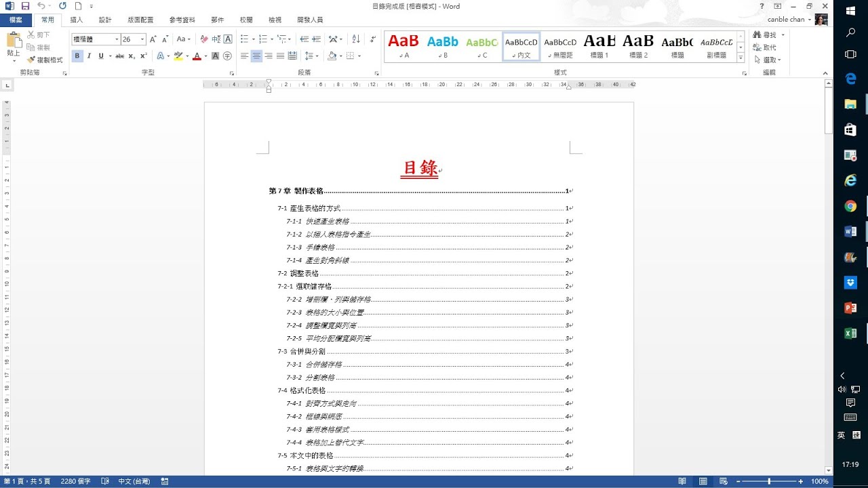Viewport: 868px width, 488px height.
Task: Click the decrease indent icon
Action: [x=304, y=39]
